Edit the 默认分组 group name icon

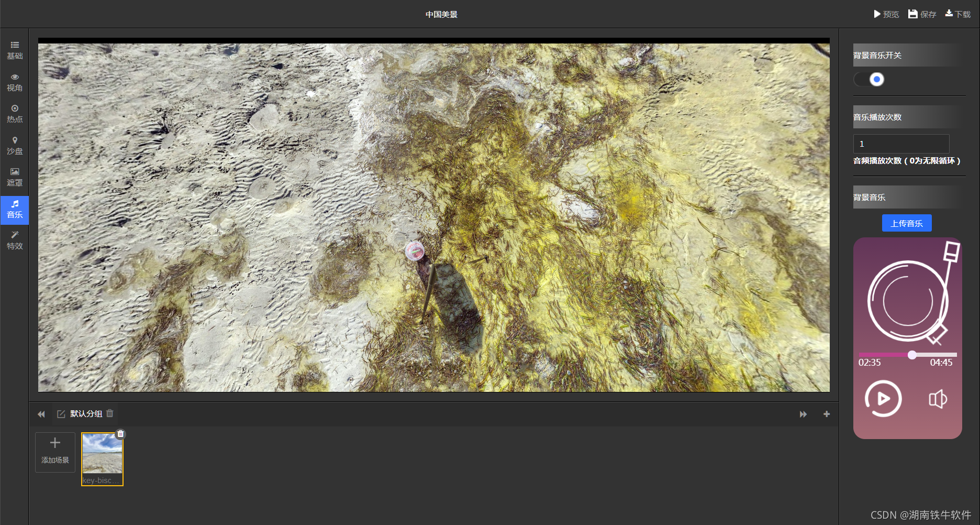coord(61,414)
